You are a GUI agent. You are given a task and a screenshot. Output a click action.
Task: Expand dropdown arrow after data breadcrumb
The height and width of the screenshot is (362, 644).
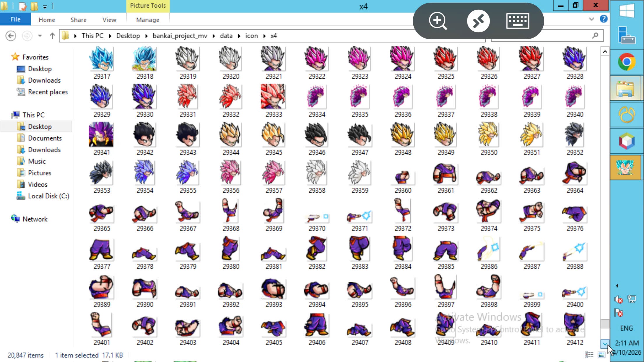coord(239,36)
